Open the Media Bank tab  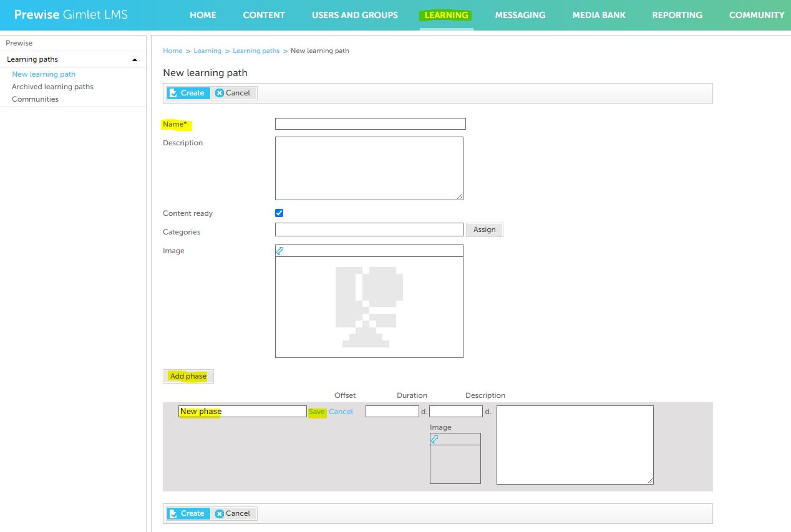(x=599, y=15)
